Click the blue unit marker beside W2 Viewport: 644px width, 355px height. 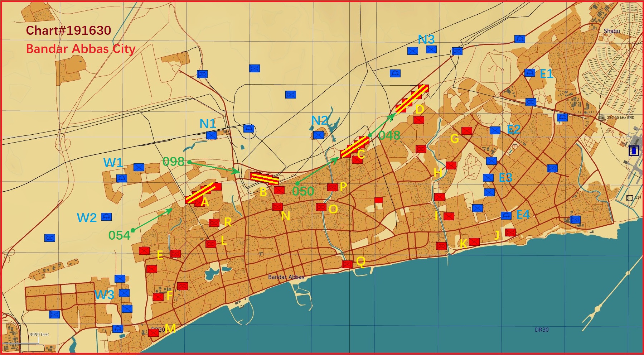tap(106, 217)
